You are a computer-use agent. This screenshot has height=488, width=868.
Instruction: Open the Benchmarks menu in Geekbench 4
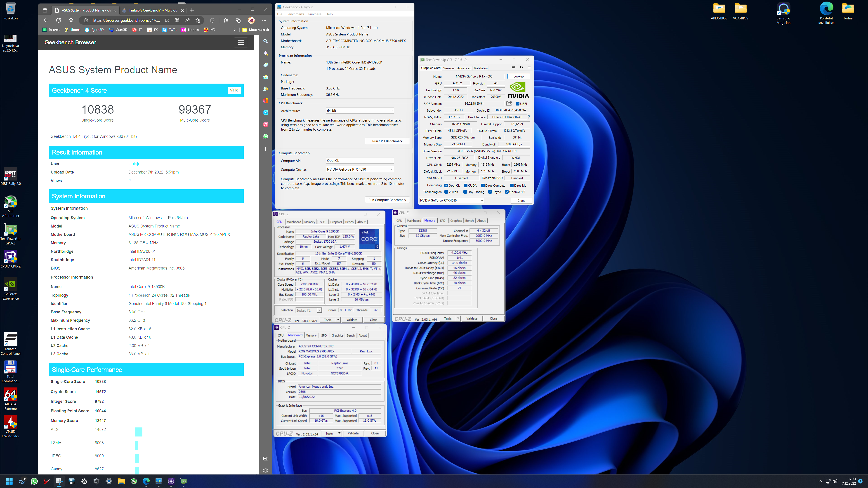[x=295, y=14]
